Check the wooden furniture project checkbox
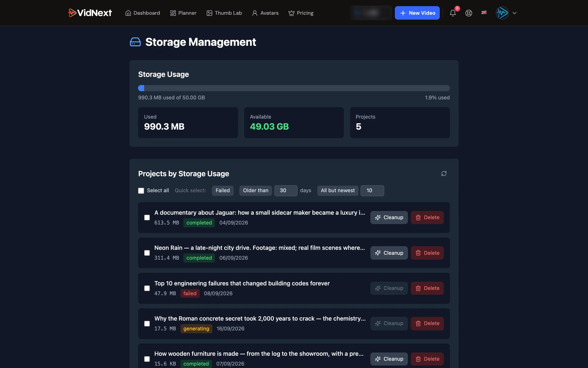Screen dimensions: 588x368 [147, 359]
